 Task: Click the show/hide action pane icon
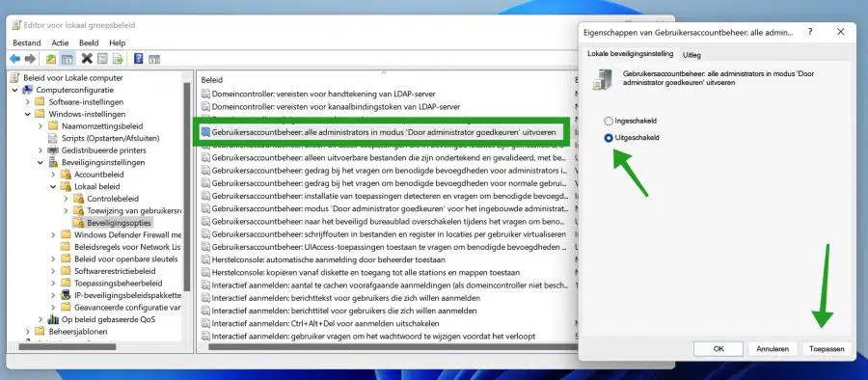(x=154, y=59)
